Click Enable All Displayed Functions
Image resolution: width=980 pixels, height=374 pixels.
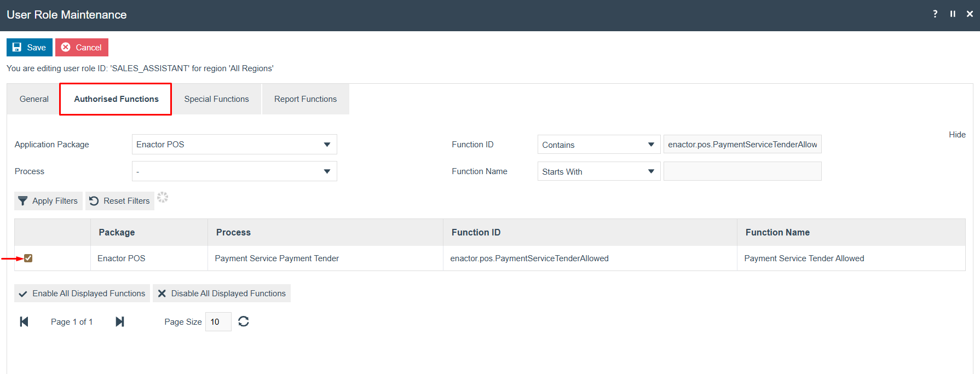coord(82,294)
